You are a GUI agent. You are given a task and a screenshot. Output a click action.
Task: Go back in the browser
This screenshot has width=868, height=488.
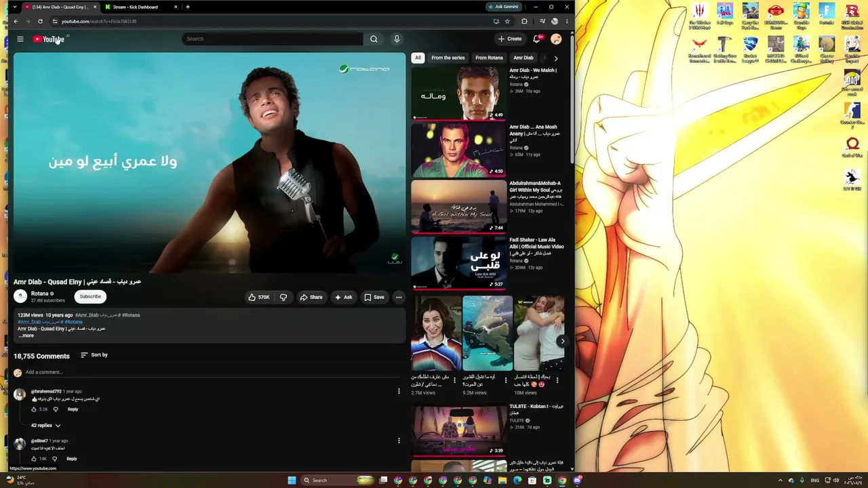pos(16,21)
